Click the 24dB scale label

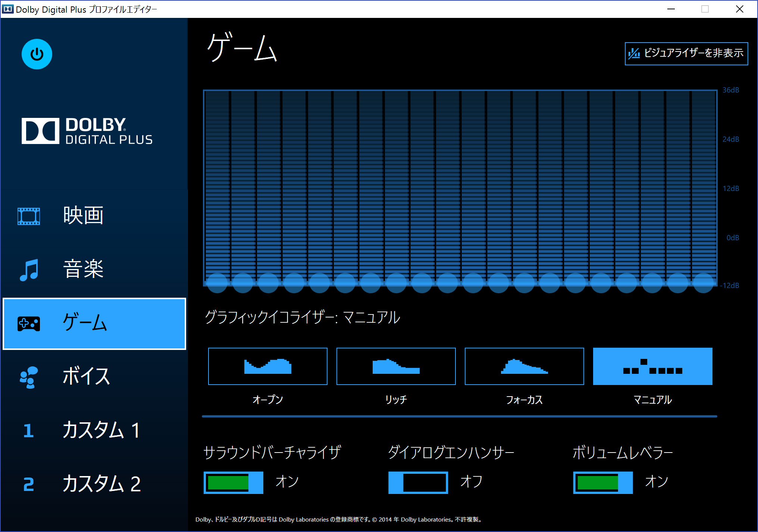click(x=730, y=139)
